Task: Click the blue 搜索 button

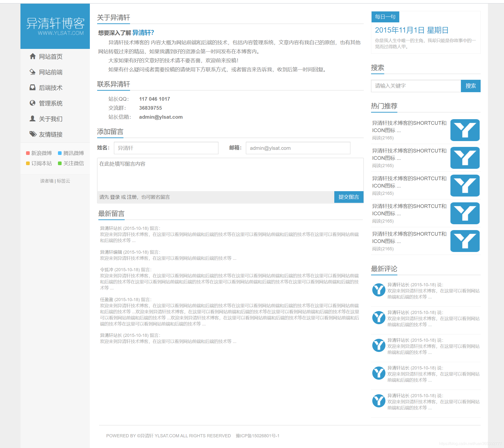Action: (470, 86)
